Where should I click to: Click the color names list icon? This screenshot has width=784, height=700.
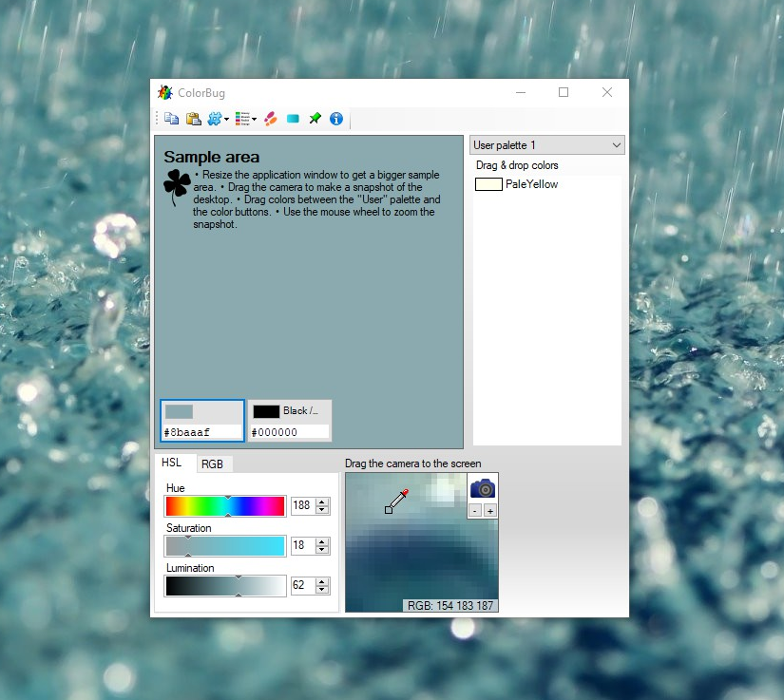point(242,119)
